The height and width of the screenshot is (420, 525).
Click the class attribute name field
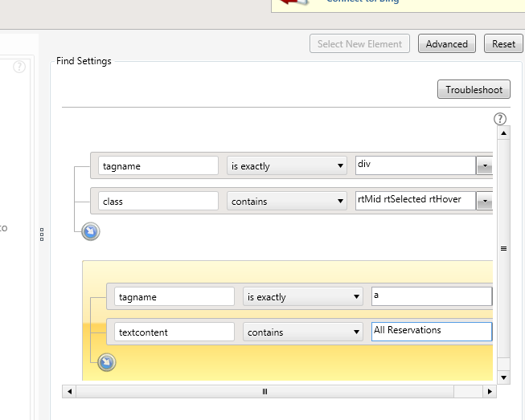pos(158,201)
